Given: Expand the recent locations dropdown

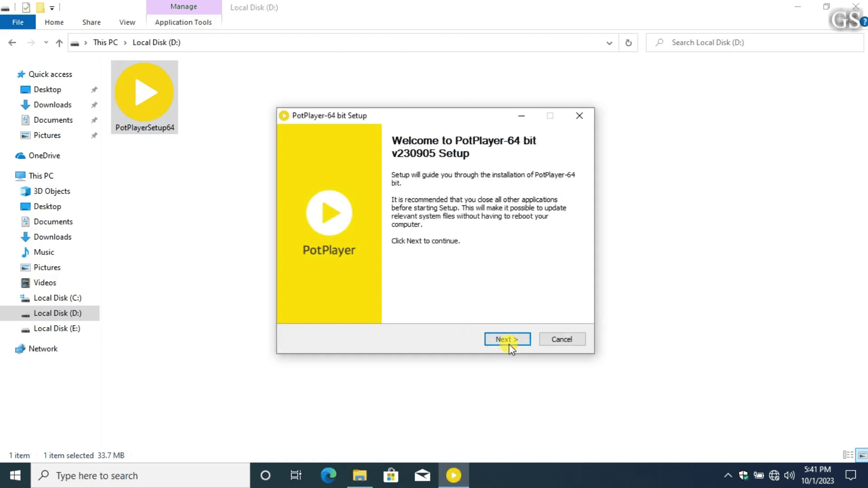Looking at the screenshot, I should [x=46, y=42].
